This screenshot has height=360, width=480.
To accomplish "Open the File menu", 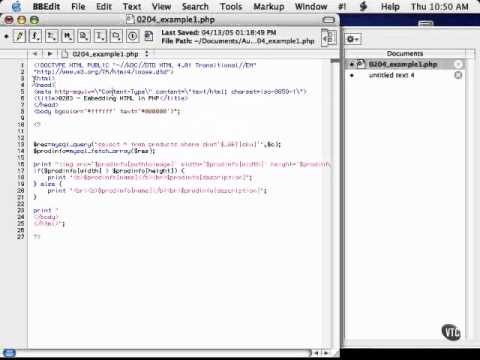I will (78, 7).
